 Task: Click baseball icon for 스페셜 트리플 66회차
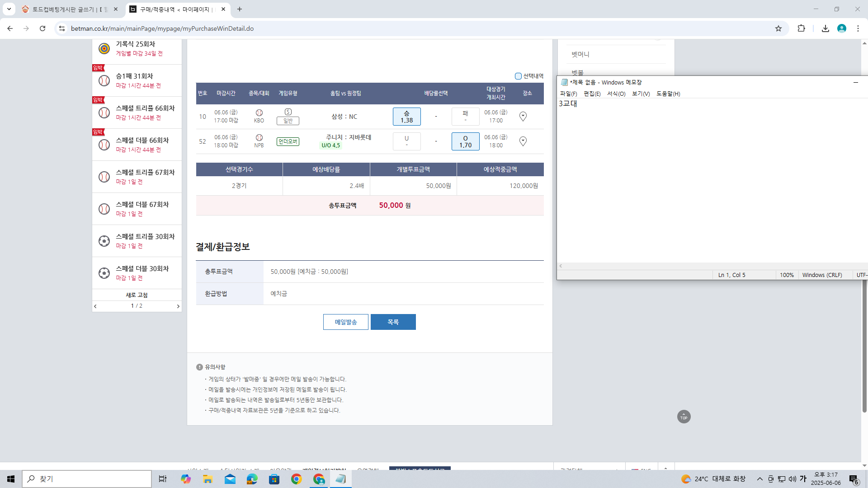(x=104, y=113)
